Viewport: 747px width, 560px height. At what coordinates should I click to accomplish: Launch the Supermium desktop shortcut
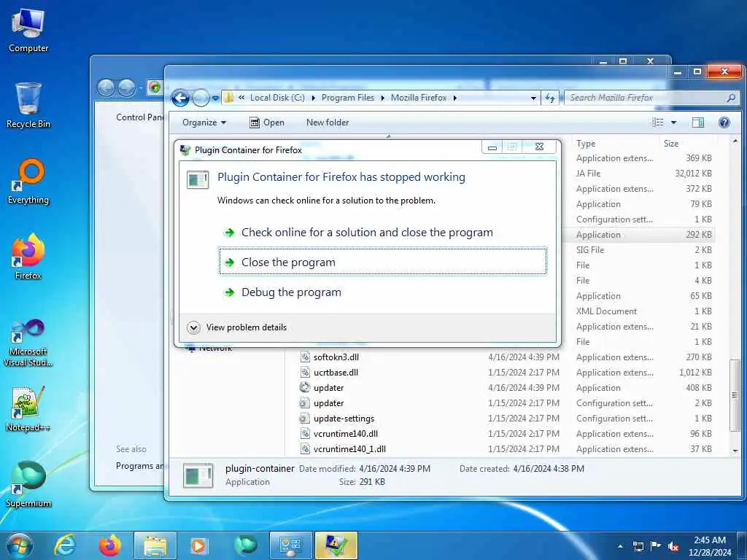[28, 484]
